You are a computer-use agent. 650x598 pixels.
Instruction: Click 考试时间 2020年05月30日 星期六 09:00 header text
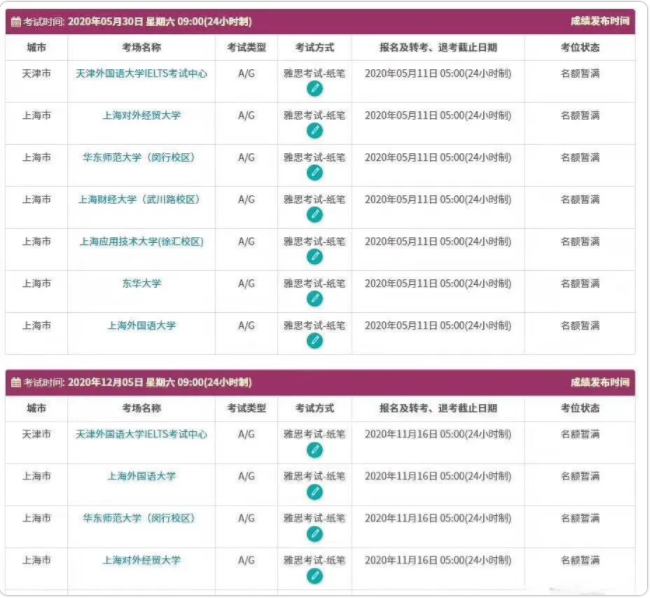138,22
